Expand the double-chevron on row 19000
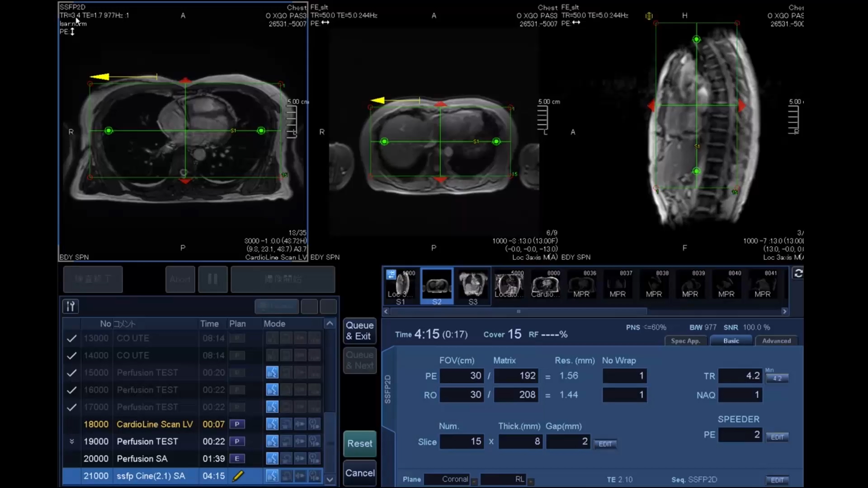 pyautogui.click(x=71, y=441)
